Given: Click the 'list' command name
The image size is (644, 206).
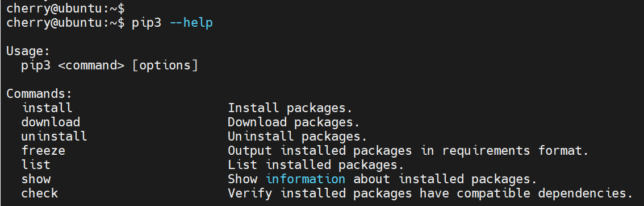Looking at the screenshot, I should (36, 165).
